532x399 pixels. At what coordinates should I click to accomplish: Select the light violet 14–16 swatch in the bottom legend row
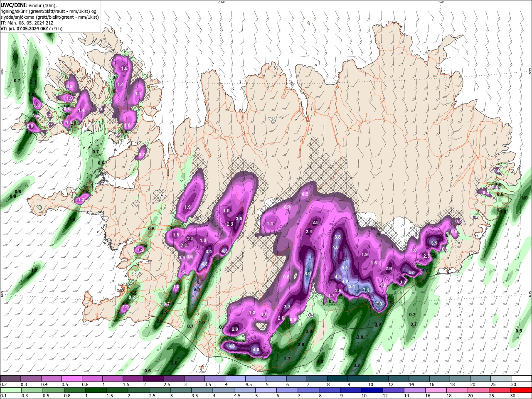click(x=414, y=390)
